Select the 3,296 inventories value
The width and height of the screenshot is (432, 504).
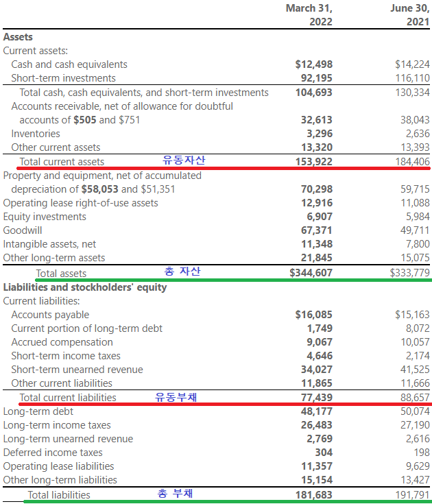tap(319, 134)
